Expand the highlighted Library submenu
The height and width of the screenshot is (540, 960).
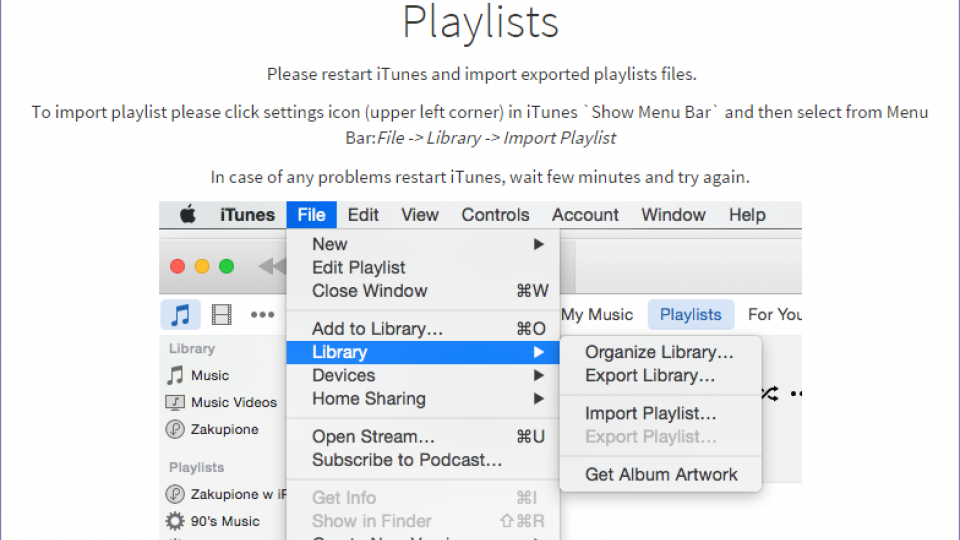click(423, 352)
